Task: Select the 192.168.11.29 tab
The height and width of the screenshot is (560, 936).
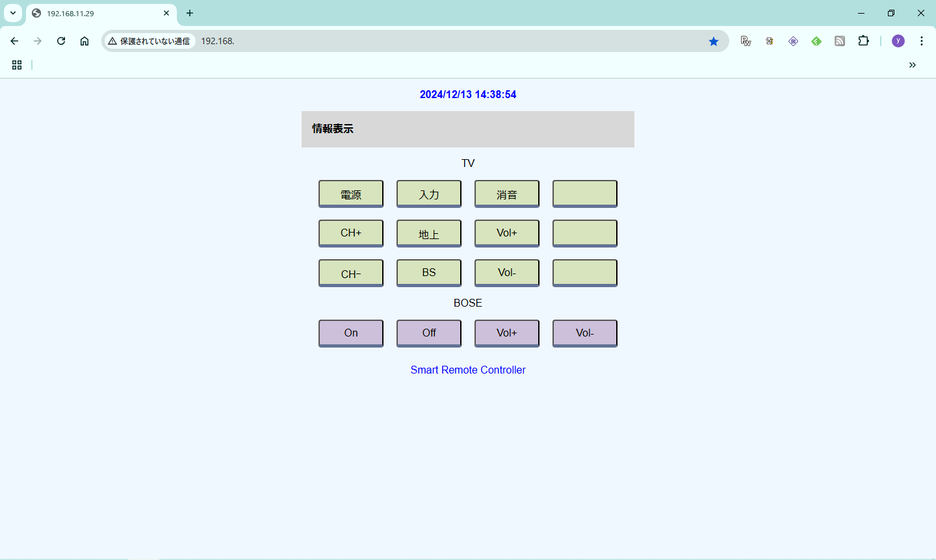Action: [x=97, y=13]
